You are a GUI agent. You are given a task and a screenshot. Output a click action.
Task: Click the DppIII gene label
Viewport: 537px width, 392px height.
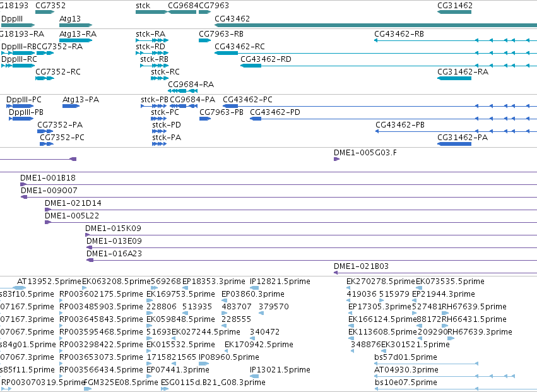coord(12,18)
